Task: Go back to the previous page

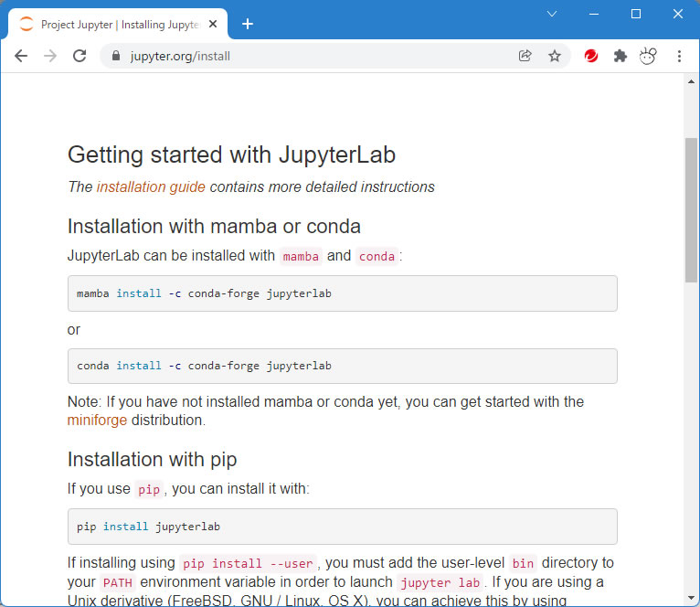Action: click(21, 56)
